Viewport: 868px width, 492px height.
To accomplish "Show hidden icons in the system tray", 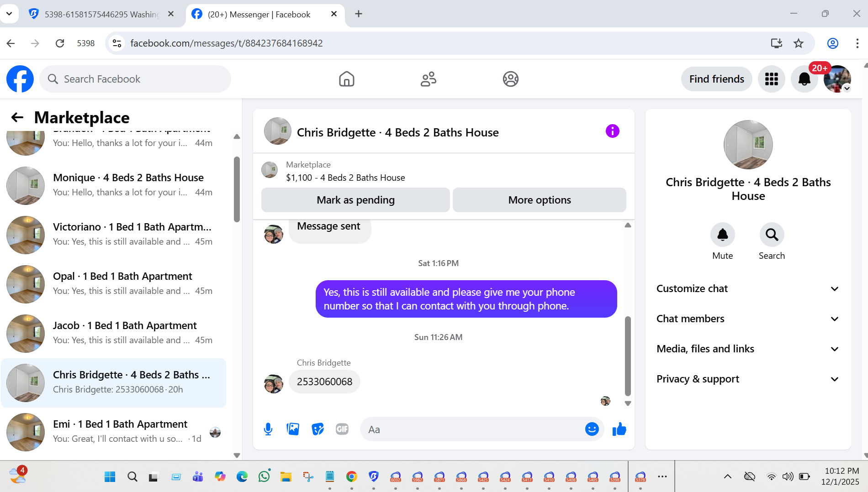I will point(728,476).
